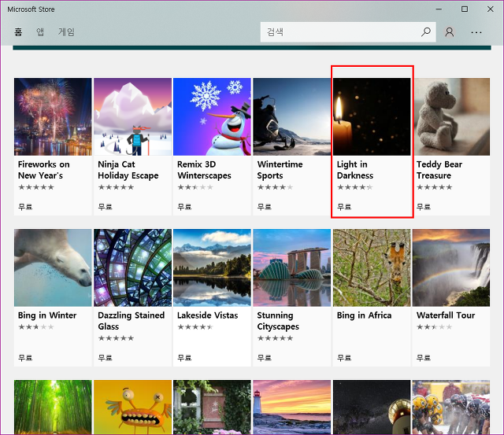Minimize the Microsoft Store window
The image size is (504, 435).
[439, 9]
